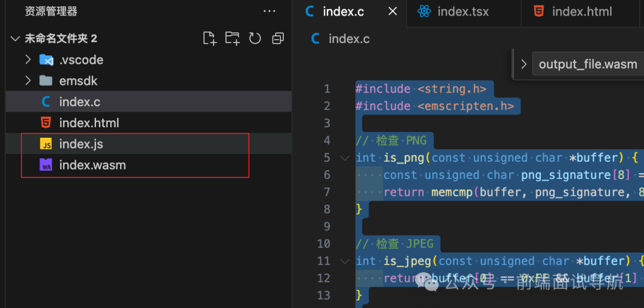Expand the .vscode folder

28,60
